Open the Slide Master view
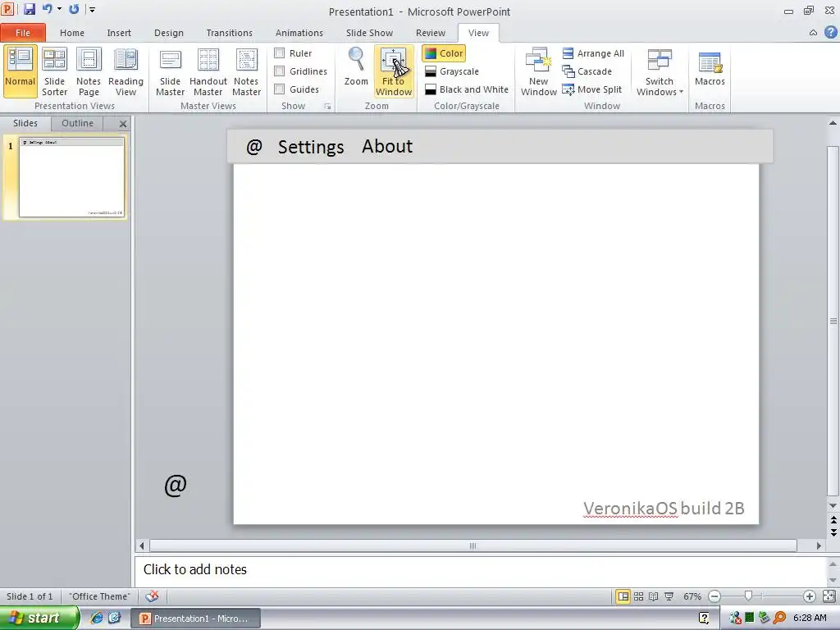Screen dimensions: 840x630 tap(171, 71)
